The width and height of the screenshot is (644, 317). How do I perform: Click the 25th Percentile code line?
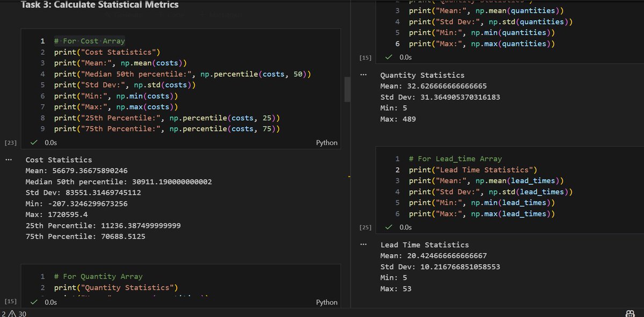point(167,118)
